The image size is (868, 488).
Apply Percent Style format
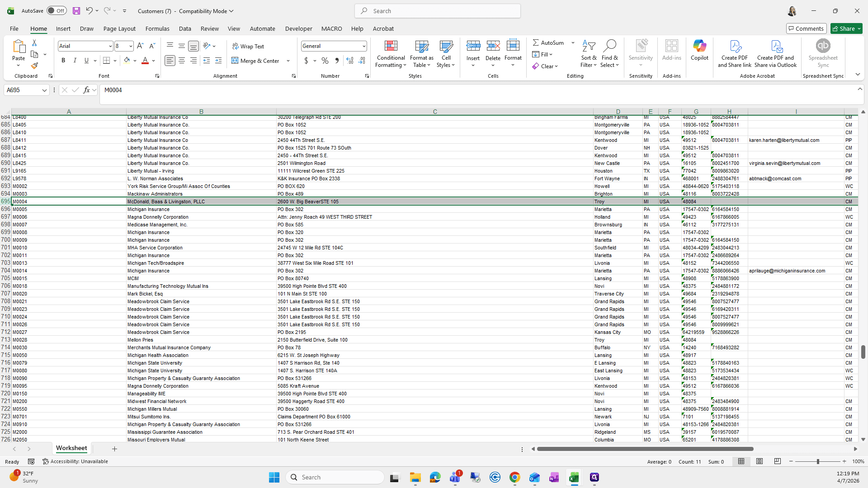(x=325, y=61)
